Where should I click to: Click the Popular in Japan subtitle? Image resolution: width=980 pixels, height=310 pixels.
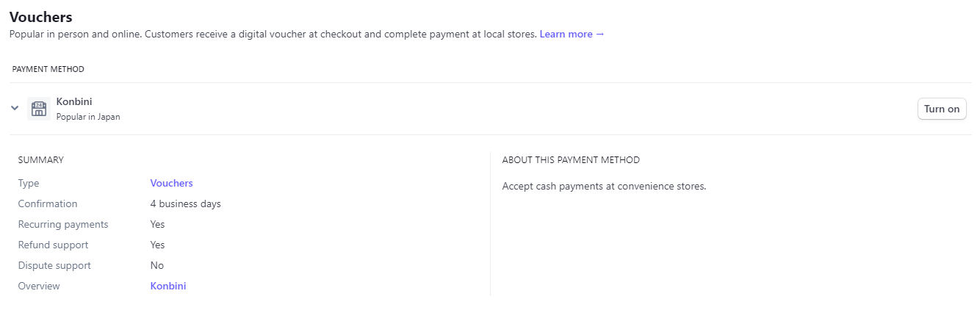pyautogui.click(x=88, y=117)
